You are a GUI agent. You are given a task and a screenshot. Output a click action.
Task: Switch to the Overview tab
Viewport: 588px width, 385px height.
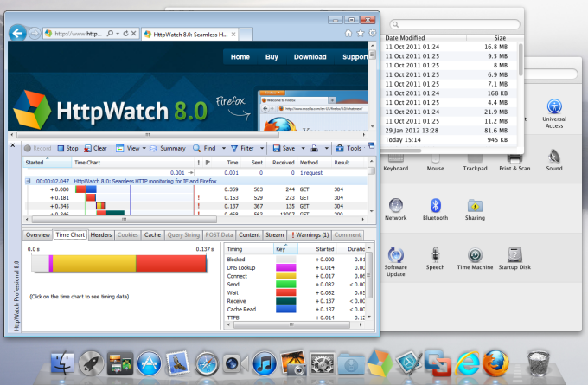[38, 235]
